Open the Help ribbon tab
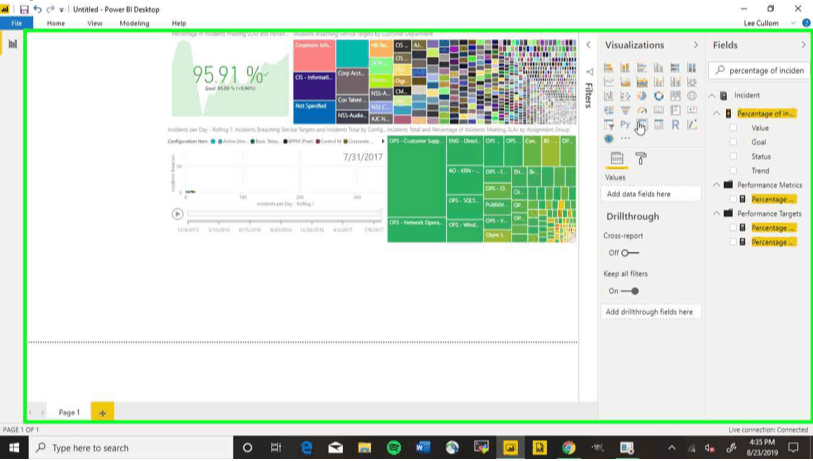Screen dimensions: 813x461 [179, 23]
